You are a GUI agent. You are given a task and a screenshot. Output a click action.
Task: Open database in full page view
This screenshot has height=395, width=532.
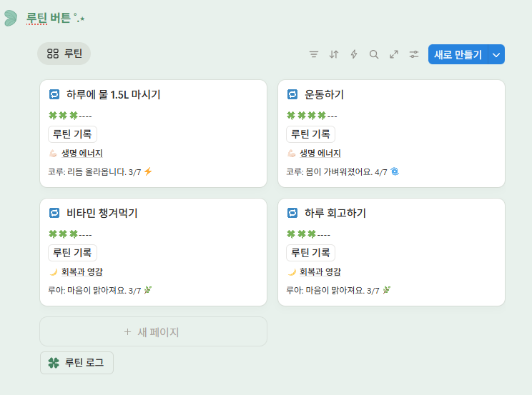coord(394,54)
